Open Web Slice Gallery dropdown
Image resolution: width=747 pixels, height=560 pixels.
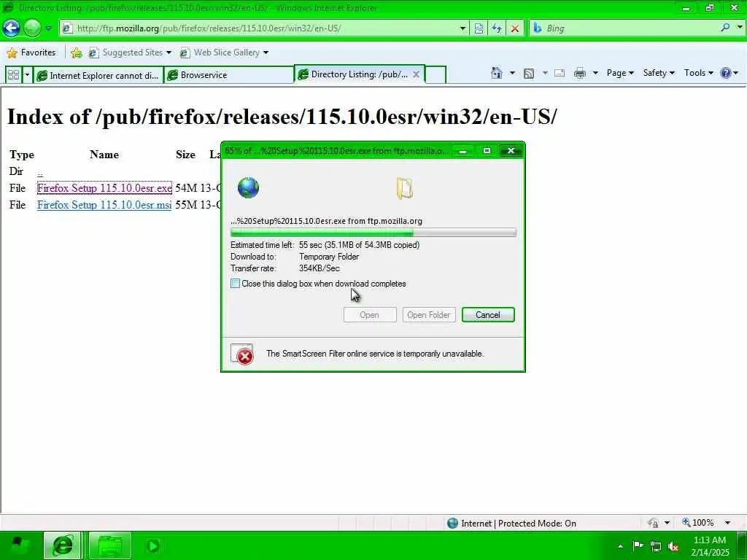tap(225, 52)
